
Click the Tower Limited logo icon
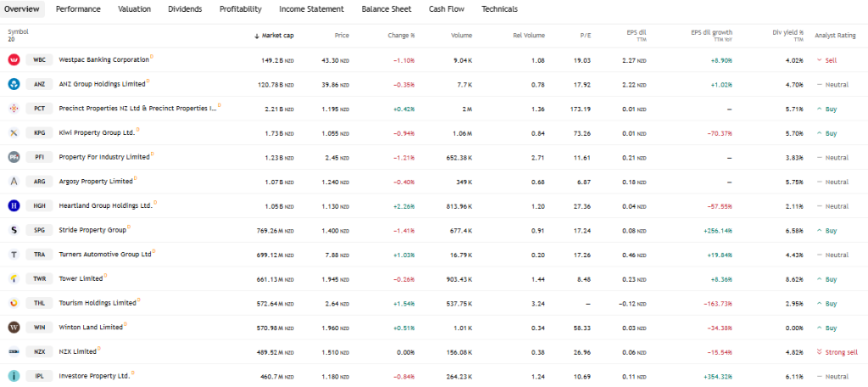pos(14,279)
